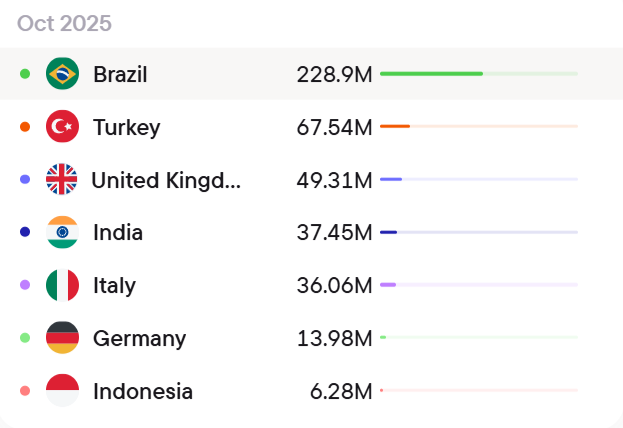Click the green dot beside Brazil
The height and width of the screenshot is (428, 623).
[25, 74]
